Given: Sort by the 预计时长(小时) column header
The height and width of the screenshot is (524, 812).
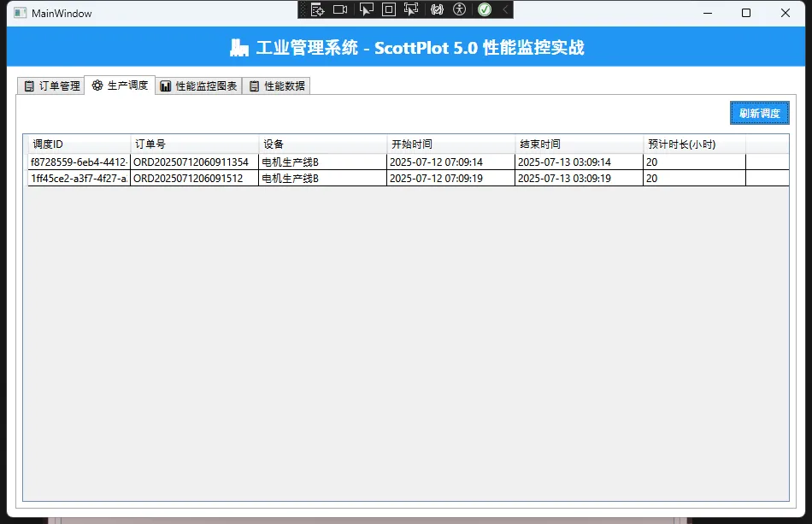Looking at the screenshot, I should tap(694, 144).
